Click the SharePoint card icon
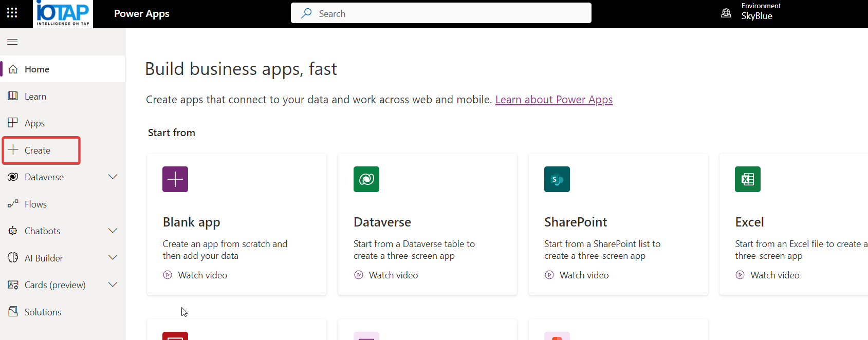The image size is (868, 340). click(x=557, y=179)
